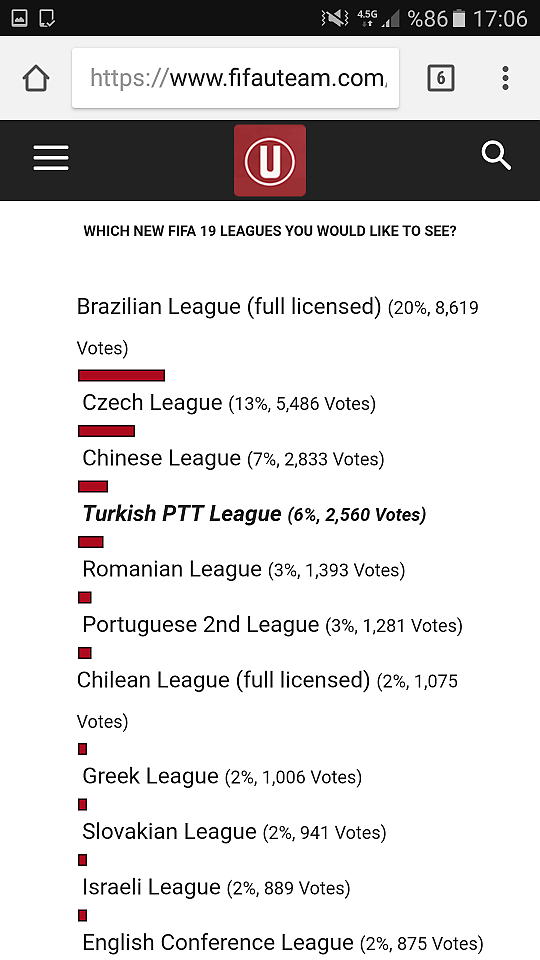This screenshot has width=540, height=960.
Task: Tap the bold Turkish PTT League entry
Action: [x=254, y=514]
